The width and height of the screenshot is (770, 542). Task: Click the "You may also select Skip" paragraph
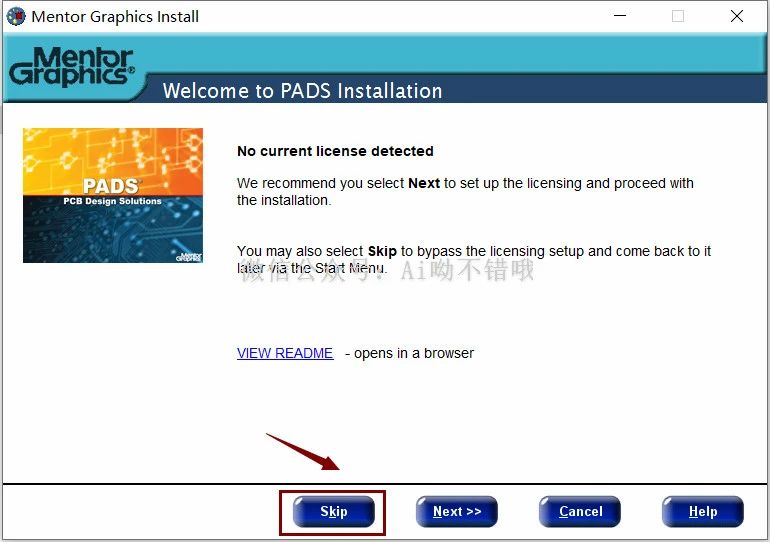474,259
